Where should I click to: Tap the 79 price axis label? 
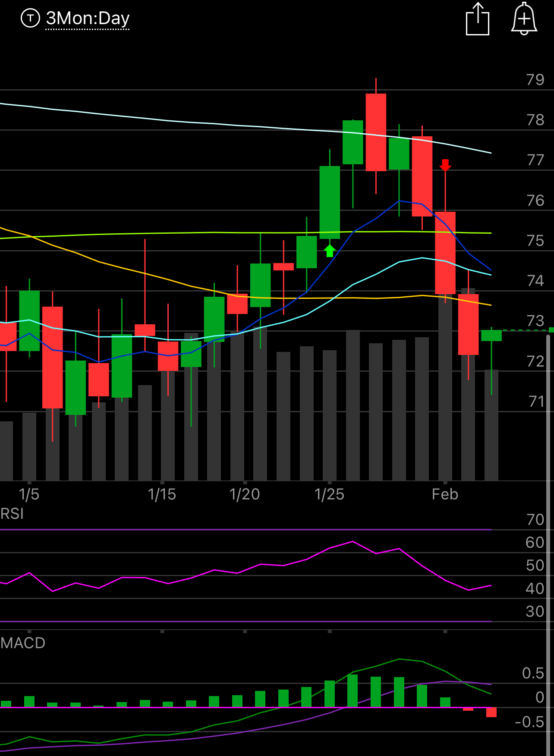(x=535, y=80)
